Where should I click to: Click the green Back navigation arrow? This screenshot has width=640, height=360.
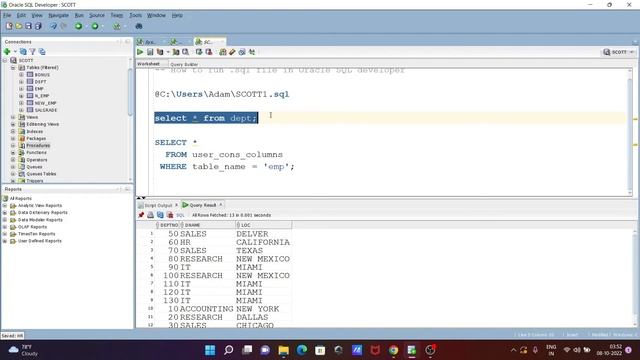[x=78, y=26]
